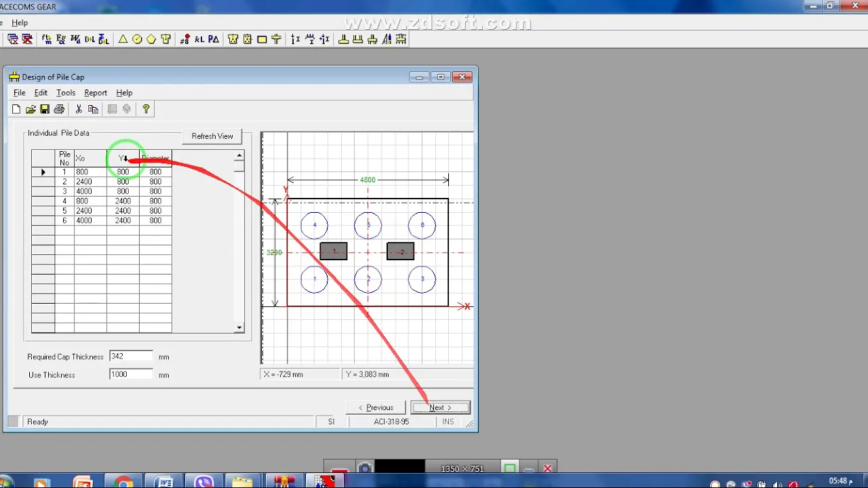Click the yellow triangle section icon
The width and height of the screenshot is (868, 488).
coord(123,39)
